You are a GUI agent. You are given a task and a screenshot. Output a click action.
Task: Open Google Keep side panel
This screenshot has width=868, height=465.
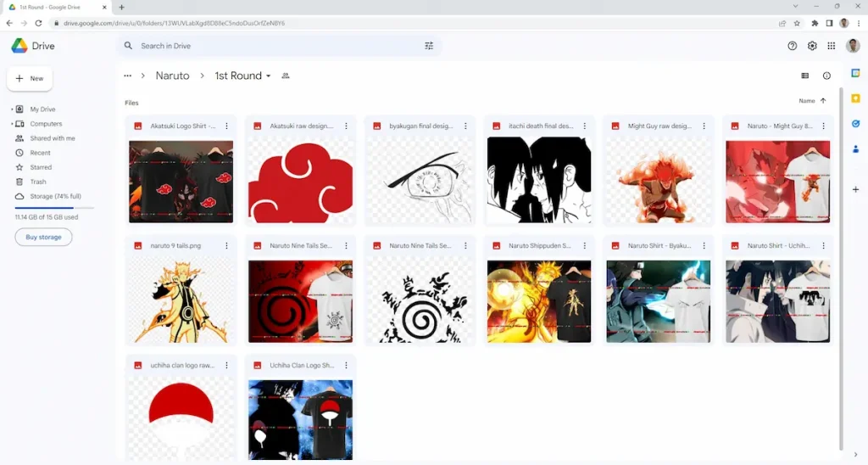(856, 98)
